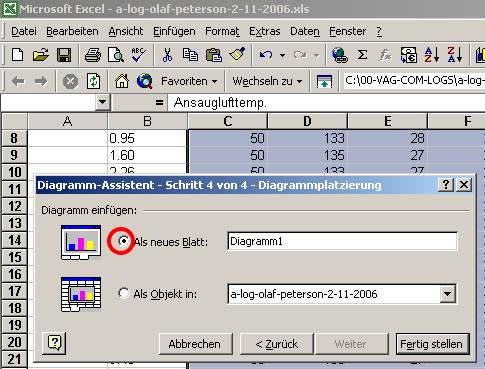Open the Print Preview icon

[116, 55]
